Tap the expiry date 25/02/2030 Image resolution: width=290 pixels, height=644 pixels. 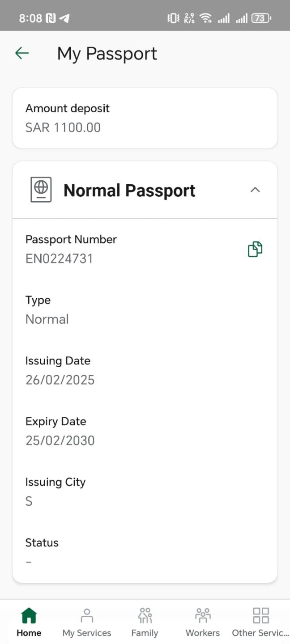(60, 441)
